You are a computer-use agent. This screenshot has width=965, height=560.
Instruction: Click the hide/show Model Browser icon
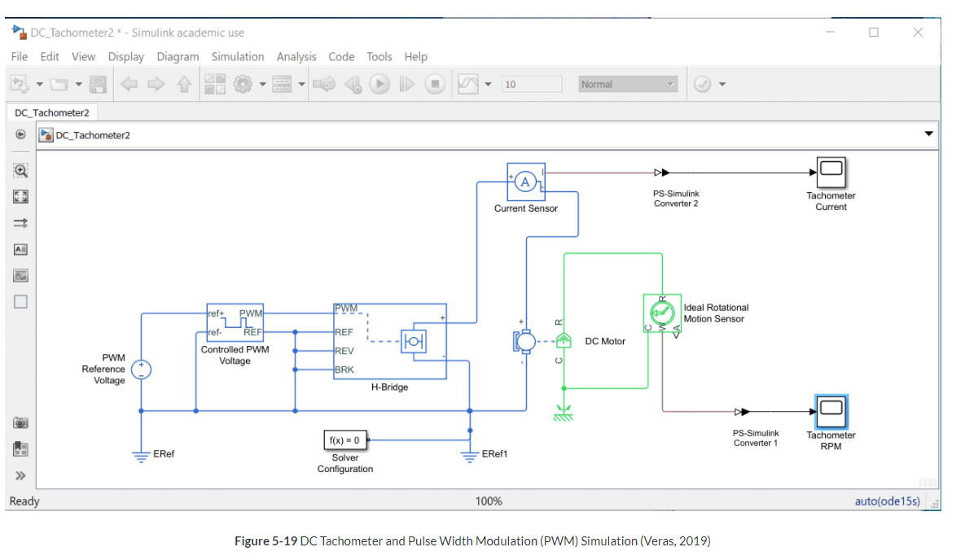coord(20,134)
